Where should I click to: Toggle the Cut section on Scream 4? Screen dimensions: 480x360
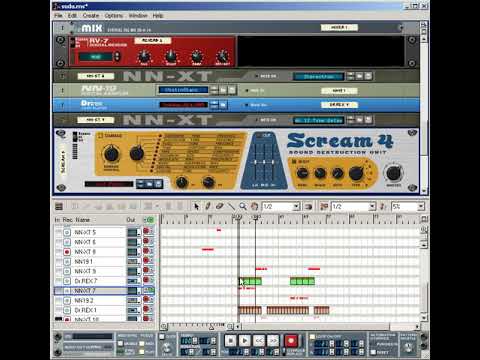[259, 135]
